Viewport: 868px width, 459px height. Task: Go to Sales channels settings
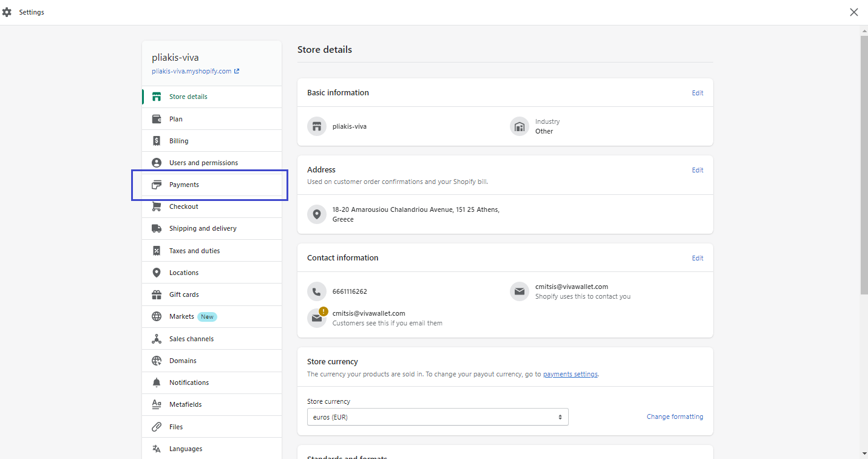click(212, 339)
